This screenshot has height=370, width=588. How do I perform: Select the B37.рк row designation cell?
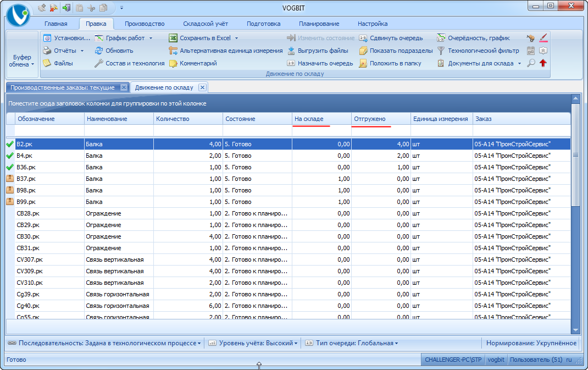49,179
